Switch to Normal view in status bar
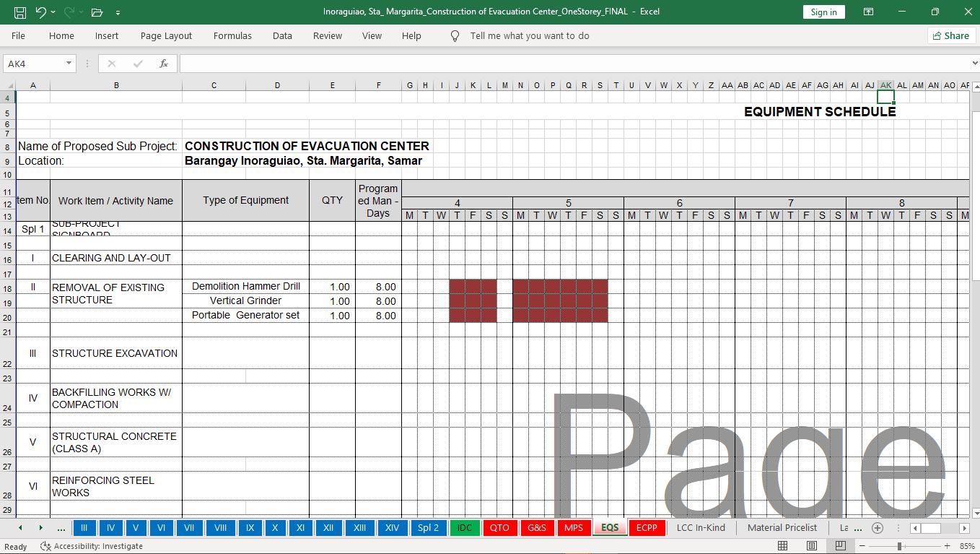980x554 pixels. (783, 546)
